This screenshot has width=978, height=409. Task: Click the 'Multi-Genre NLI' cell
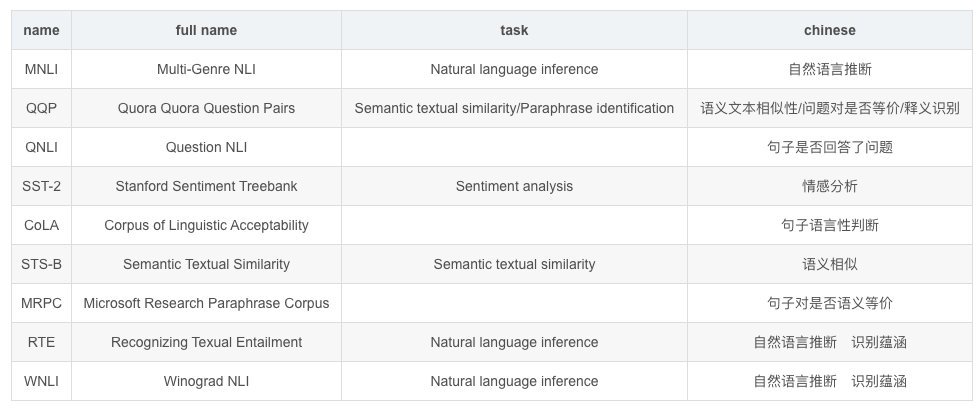206,69
